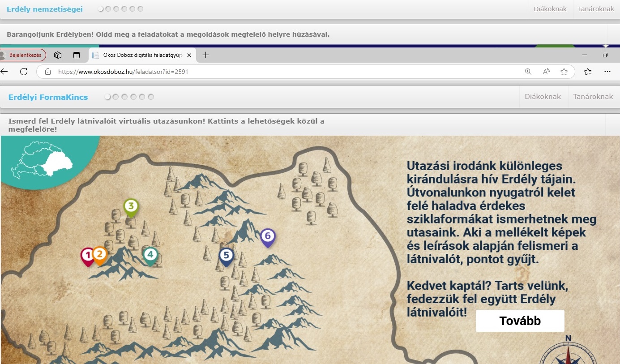Open the favorites list icon
Viewport: 620px width, 364px height.
588,72
